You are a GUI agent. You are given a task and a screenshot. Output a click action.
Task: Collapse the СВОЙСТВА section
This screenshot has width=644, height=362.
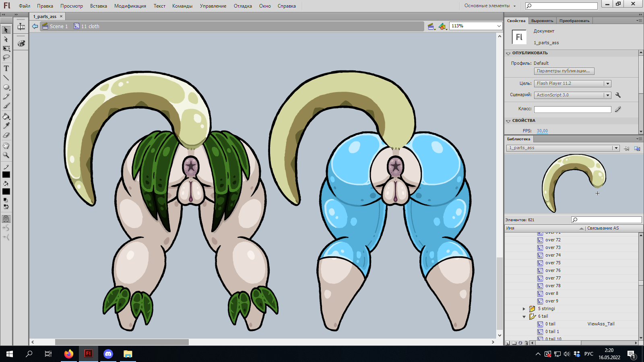coord(508,121)
